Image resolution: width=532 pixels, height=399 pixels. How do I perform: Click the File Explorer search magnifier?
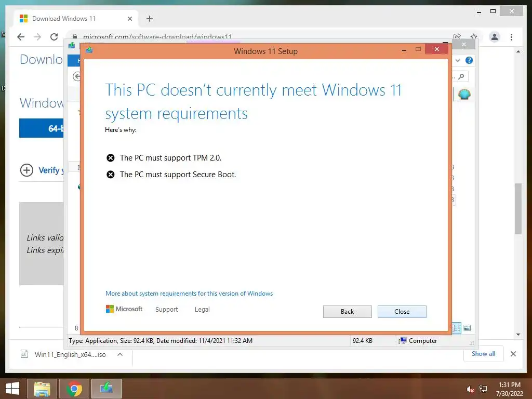pyautogui.click(x=461, y=77)
